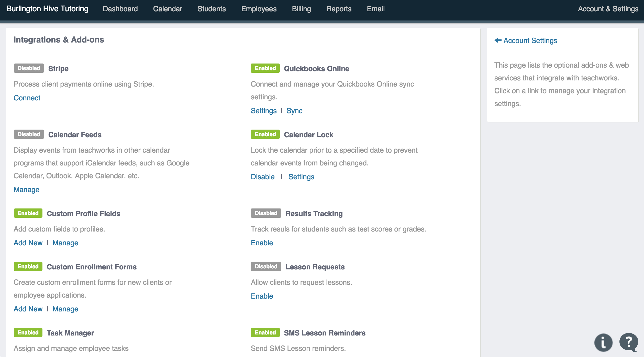Viewport: 644px width, 357px height.
Task: Open the Email menu item
Action: (x=376, y=9)
